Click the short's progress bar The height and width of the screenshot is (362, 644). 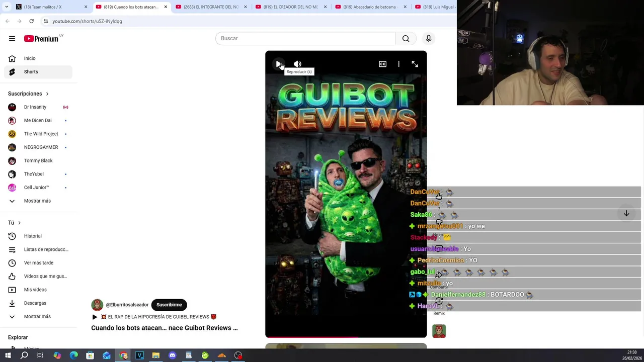point(346,336)
